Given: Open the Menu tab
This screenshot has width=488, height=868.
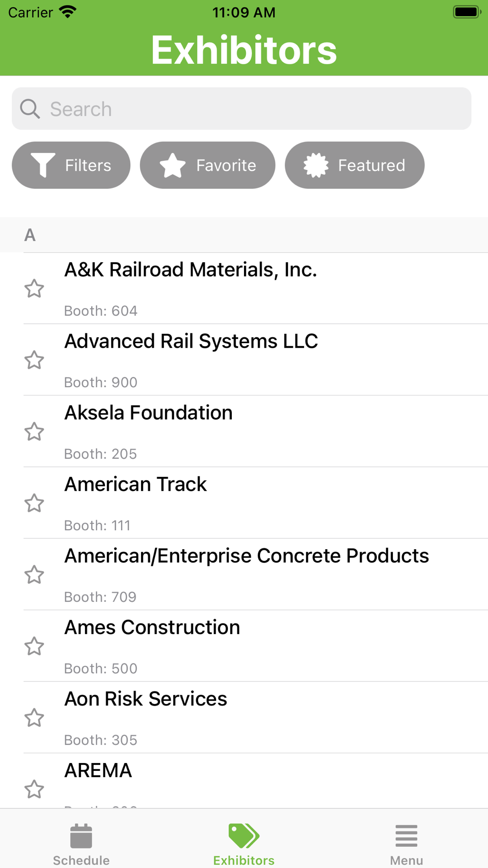Looking at the screenshot, I should click(x=407, y=844).
